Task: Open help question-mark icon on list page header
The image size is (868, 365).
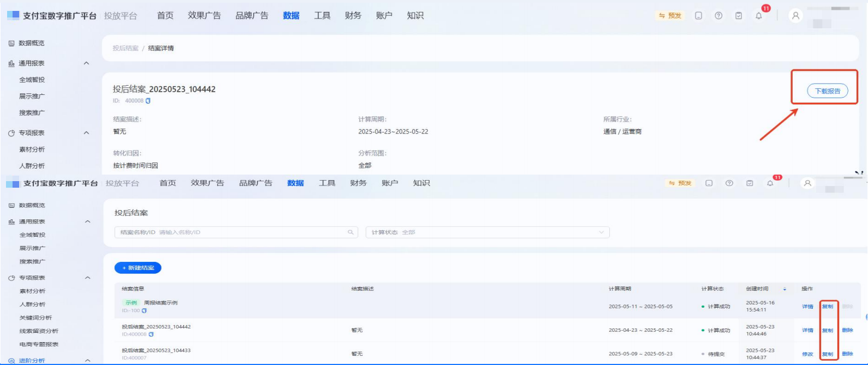Action: (x=729, y=183)
